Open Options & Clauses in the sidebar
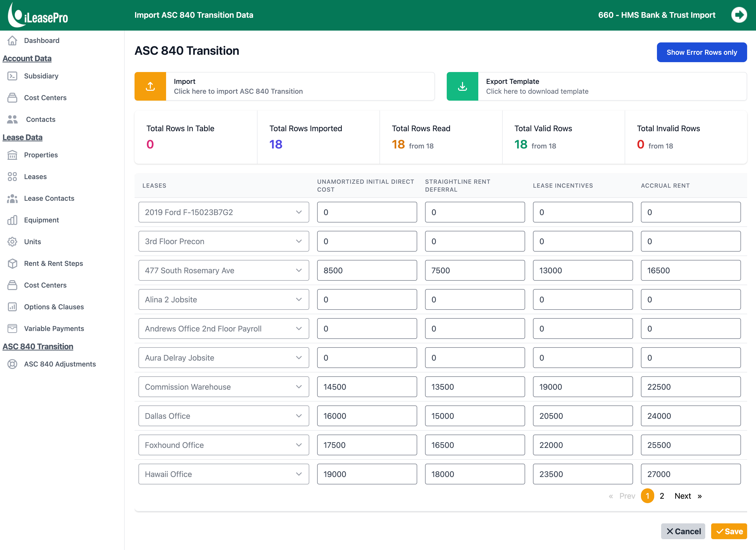The height and width of the screenshot is (550, 756). tap(54, 307)
